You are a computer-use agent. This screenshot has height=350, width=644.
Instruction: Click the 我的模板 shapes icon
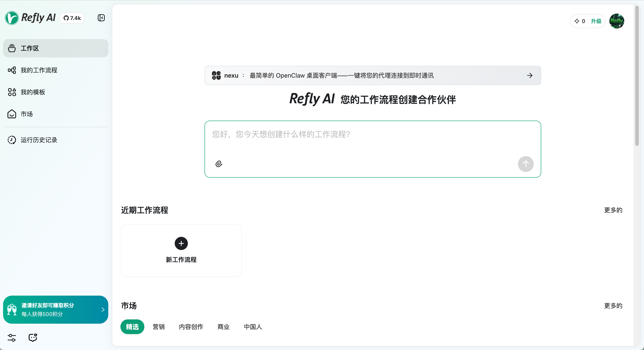pos(12,92)
